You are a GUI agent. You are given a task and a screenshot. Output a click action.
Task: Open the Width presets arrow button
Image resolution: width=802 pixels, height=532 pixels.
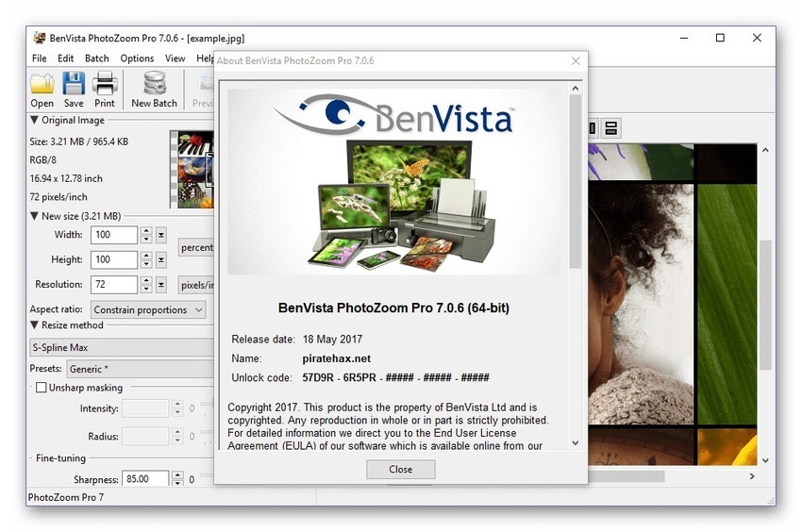pos(161,235)
